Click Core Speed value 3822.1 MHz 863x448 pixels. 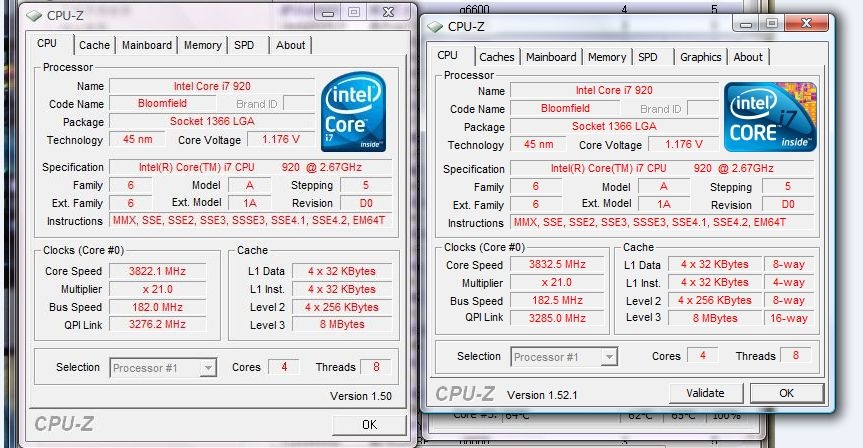coord(157,271)
